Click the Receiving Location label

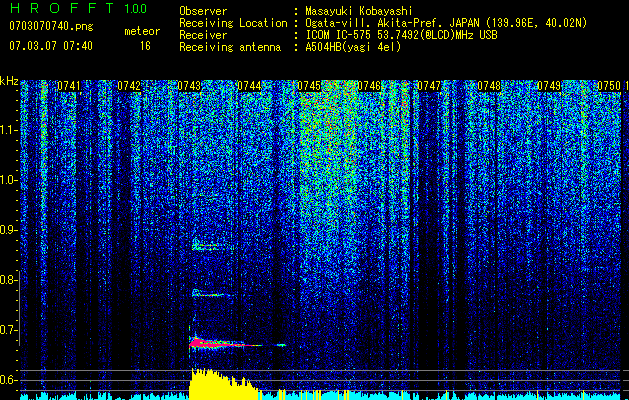coord(233,23)
